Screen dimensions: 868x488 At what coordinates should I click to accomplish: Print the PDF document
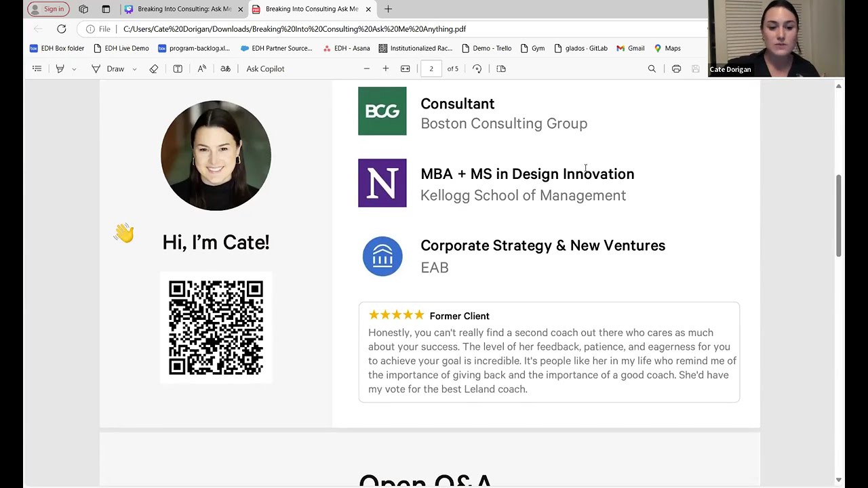(676, 68)
